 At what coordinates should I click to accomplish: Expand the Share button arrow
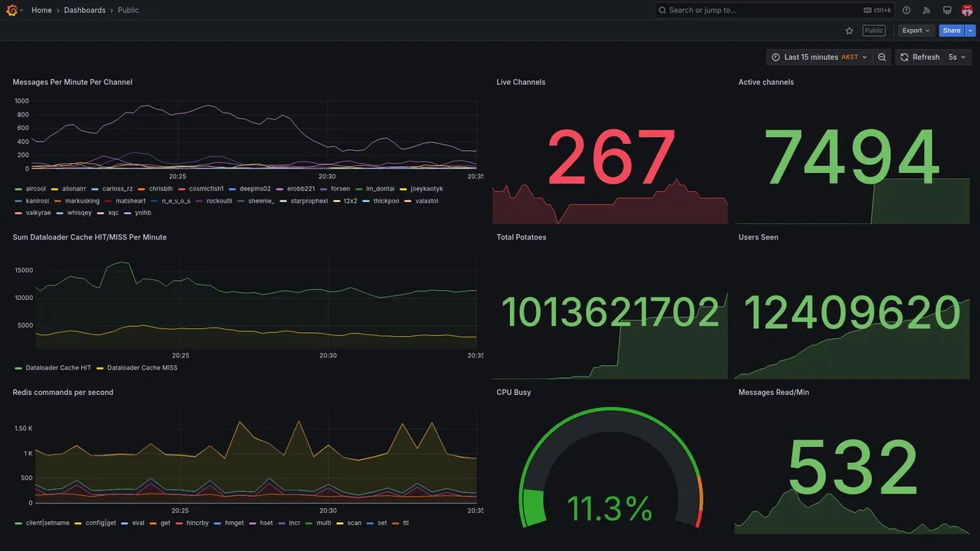coord(970,31)
